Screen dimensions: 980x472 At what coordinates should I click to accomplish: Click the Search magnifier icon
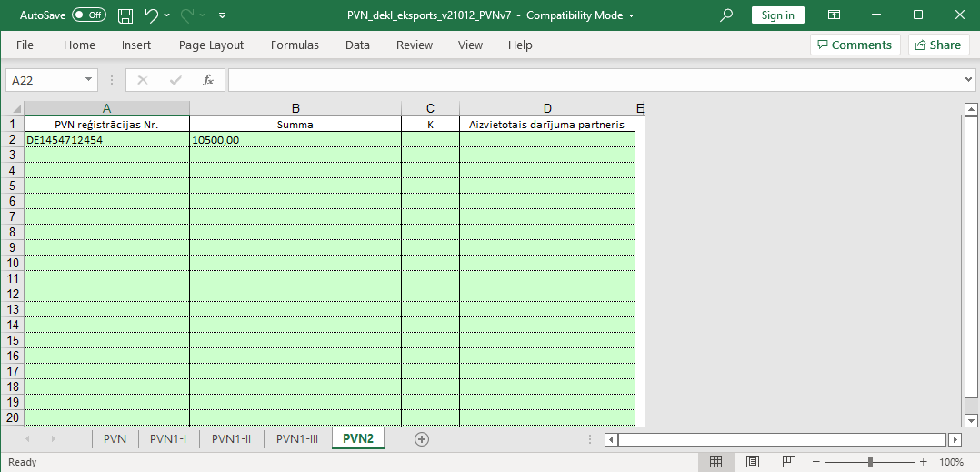coord(725,15)
